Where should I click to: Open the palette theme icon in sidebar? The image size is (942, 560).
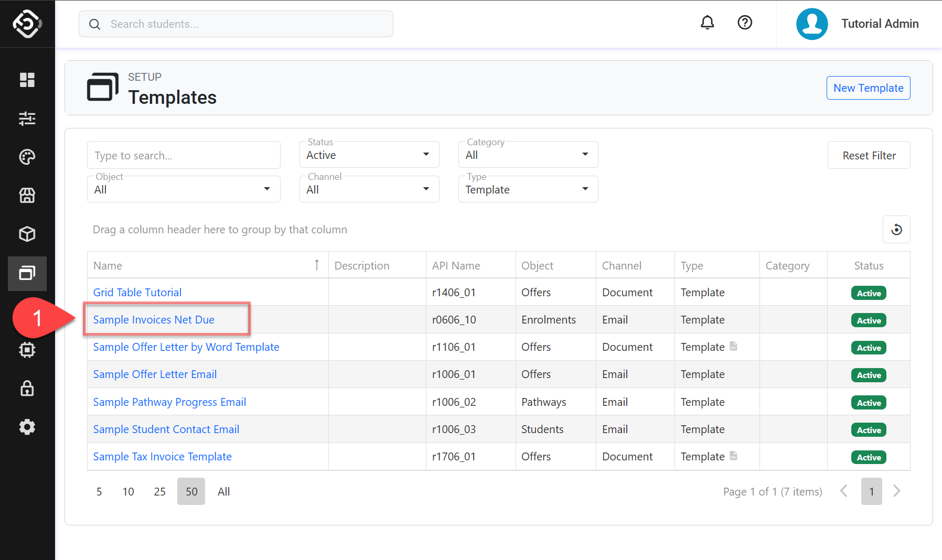(27, 157)
